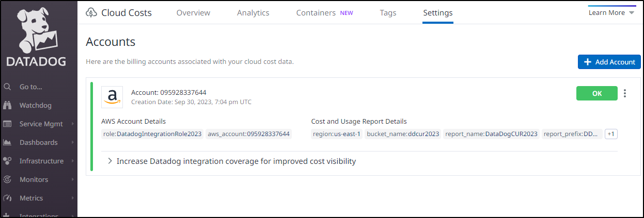Click the Monitors sidebar icon
The image size is (644, 218).
pos(7,179)
